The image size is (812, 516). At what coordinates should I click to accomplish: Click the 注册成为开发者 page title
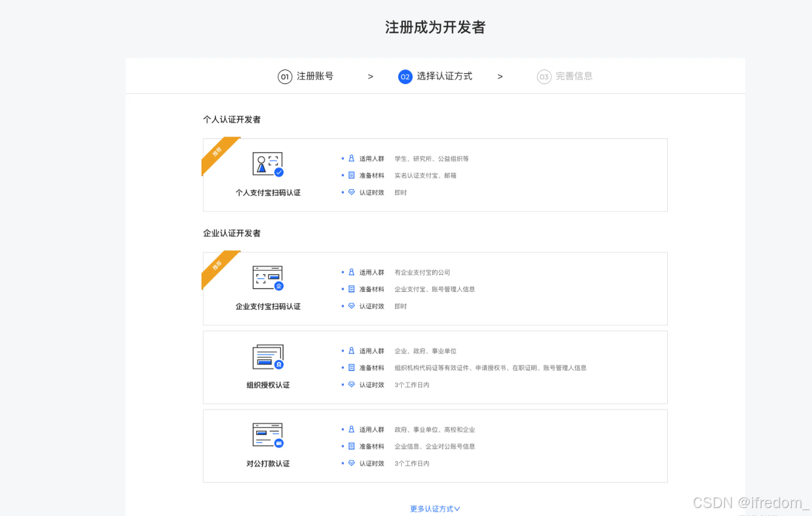tap(435, 27)
